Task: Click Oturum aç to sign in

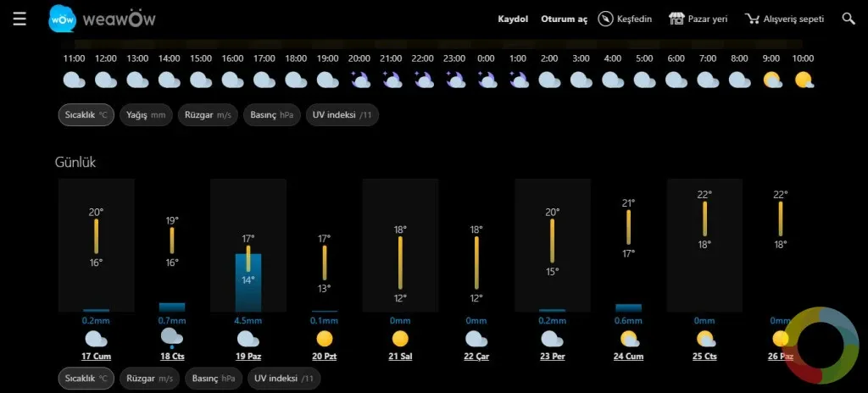Action: 564,19
